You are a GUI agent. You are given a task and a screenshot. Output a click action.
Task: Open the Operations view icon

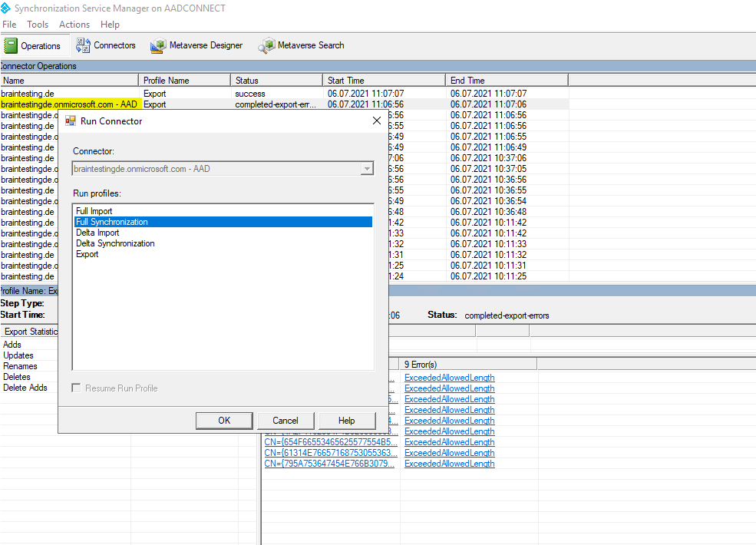coord(11,46)
